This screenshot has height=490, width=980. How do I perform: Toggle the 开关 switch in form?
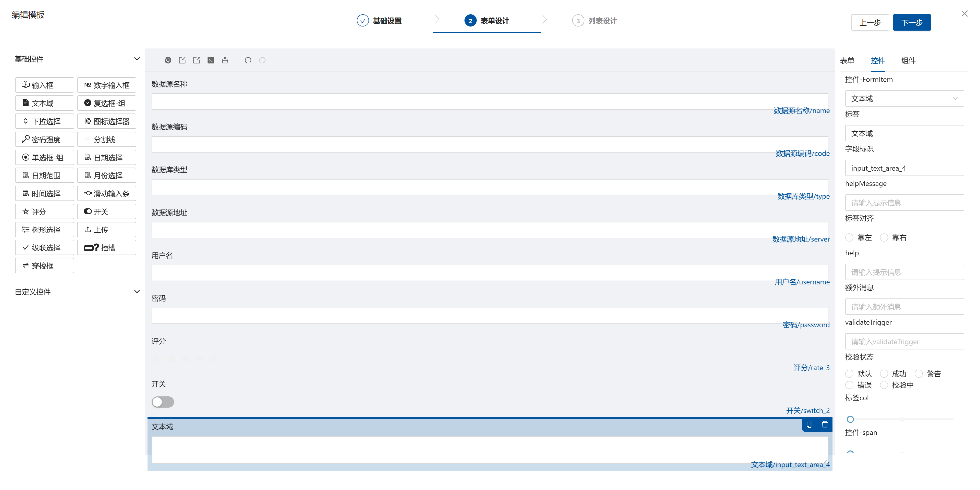(163, 402)
